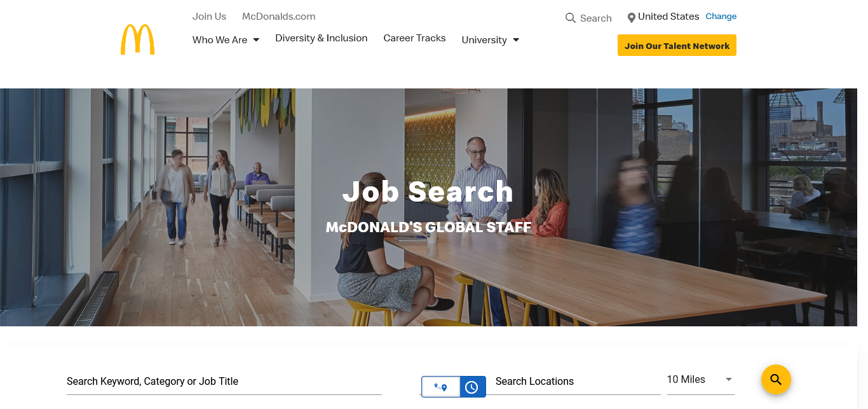Expand the Who We Are menu

pyautogui.click(x=226, y=39)
